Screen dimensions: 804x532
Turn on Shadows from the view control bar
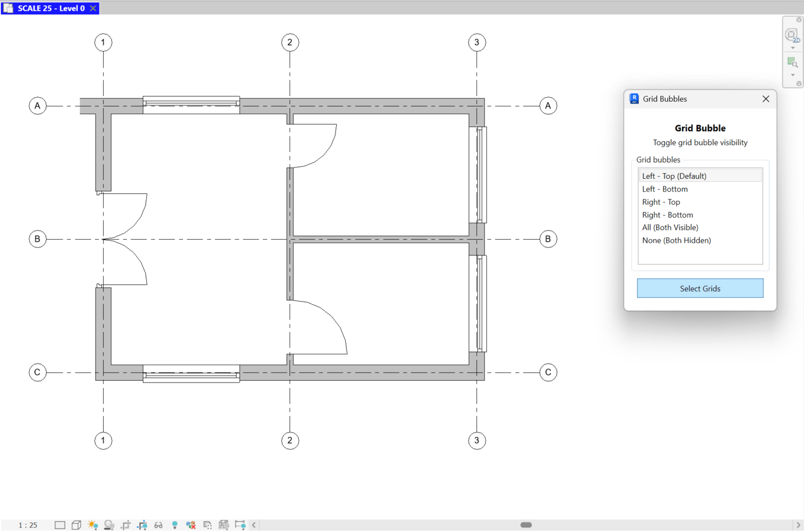click(109, 525)
